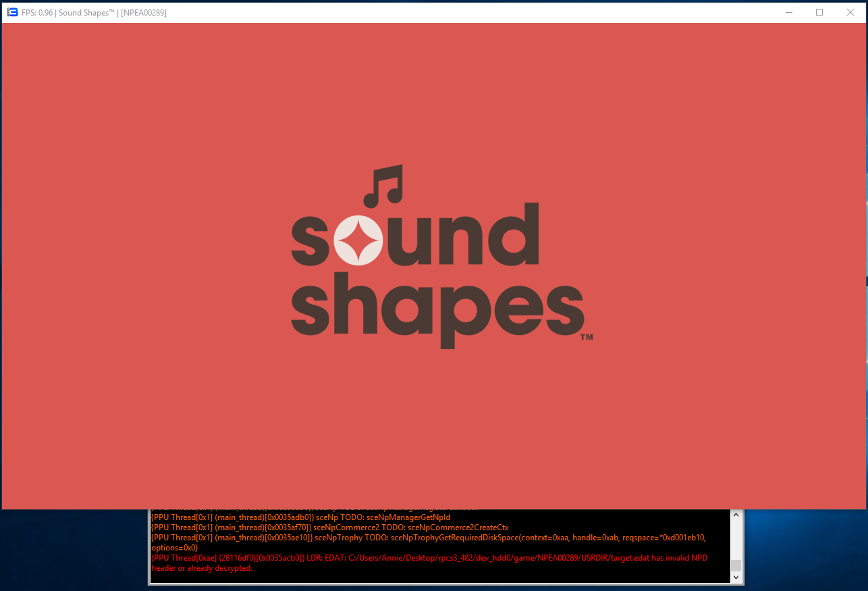Close the Sound Shapes game window
The width and height of the screenshot is (868, 591).
click(850, 12)
